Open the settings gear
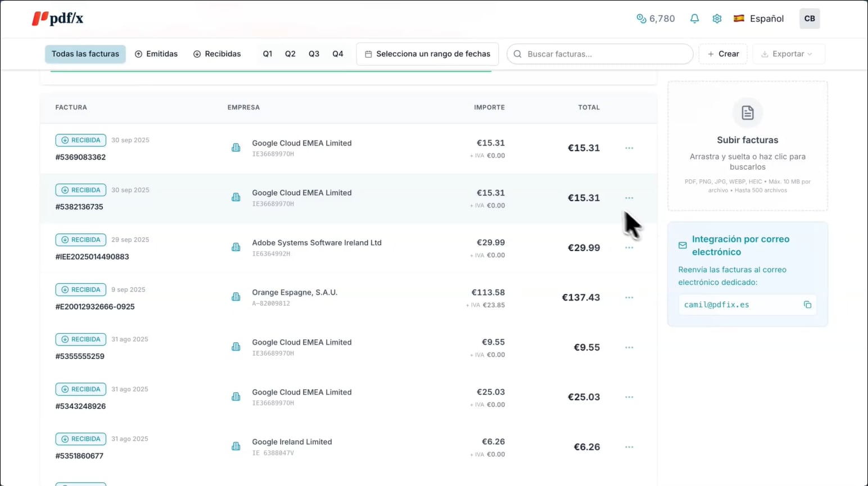Screen dimensions: 868x486 coord(717,19)
